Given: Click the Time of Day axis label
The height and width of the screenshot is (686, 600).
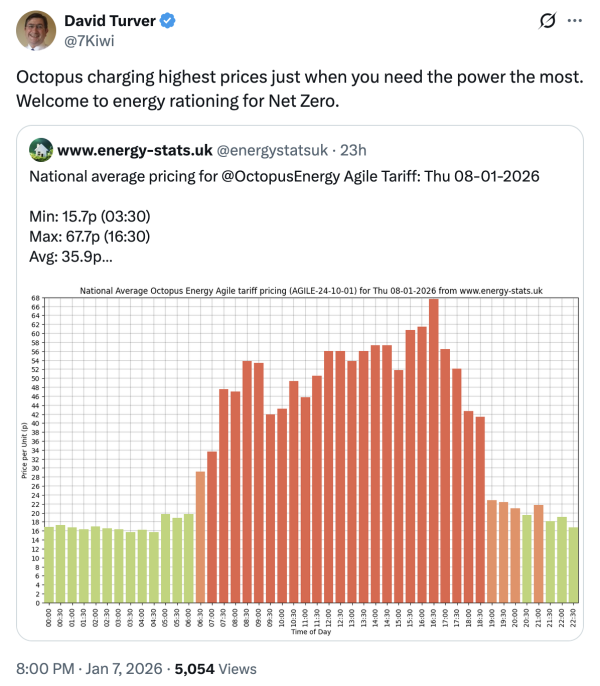Looking at the screenshot, I should coord(311,632).
